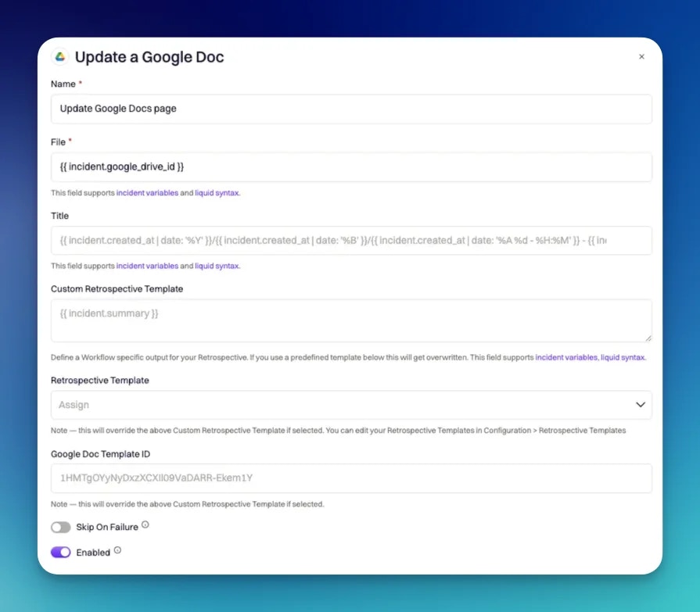700x612 pixels.
Task: Click the info icon next to Skip On Failure
Action: pyautogui.click(x=145, y=524)
